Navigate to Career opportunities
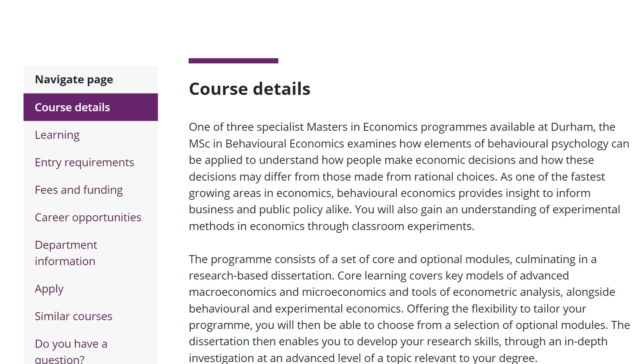 point(88,217)
